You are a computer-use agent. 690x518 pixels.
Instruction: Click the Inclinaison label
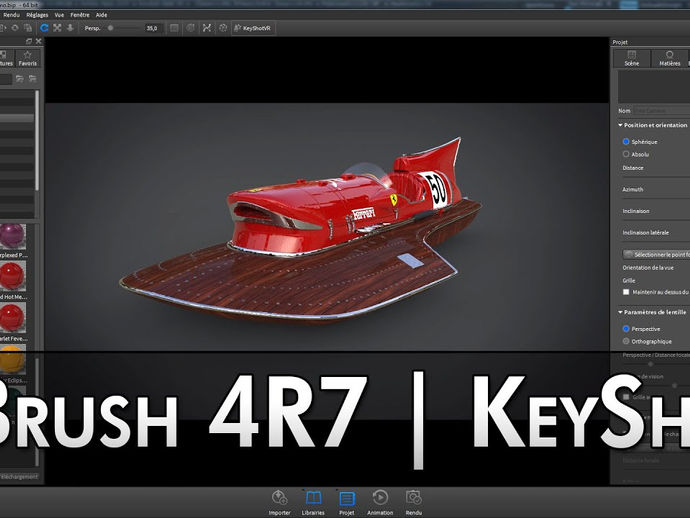tap(636, 211)
